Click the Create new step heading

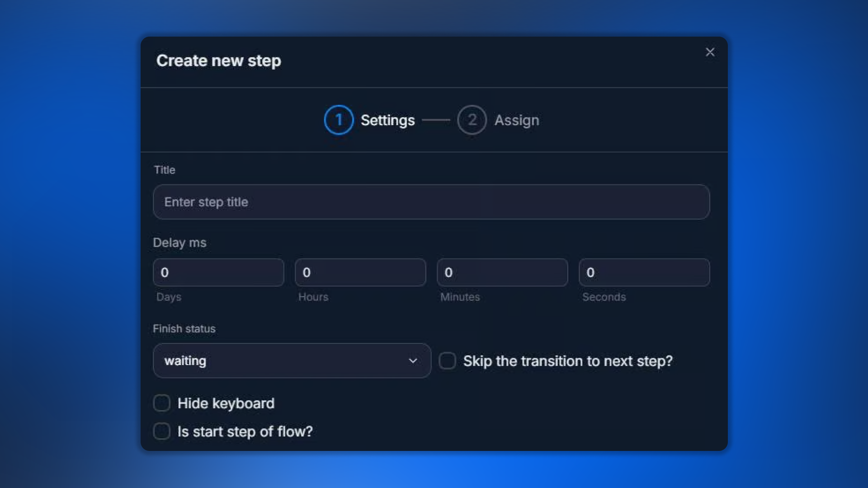pos(219,61)
